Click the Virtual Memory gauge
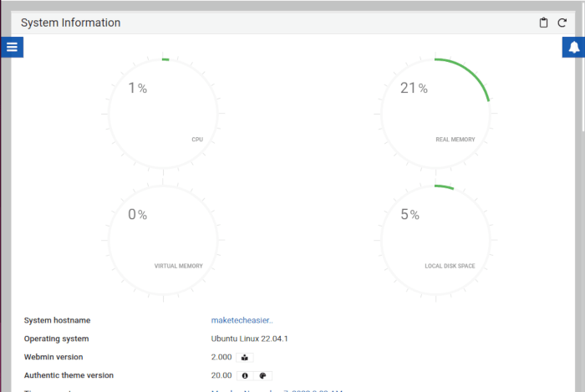 163,240
